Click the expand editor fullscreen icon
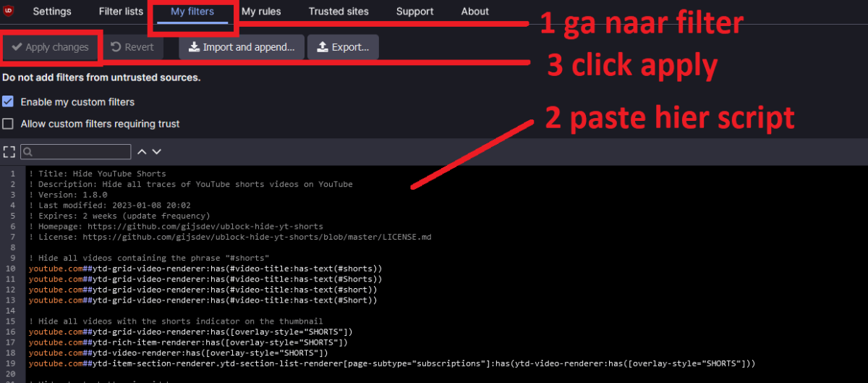Viewport: 868px width, 383px height. click(9, 152)
